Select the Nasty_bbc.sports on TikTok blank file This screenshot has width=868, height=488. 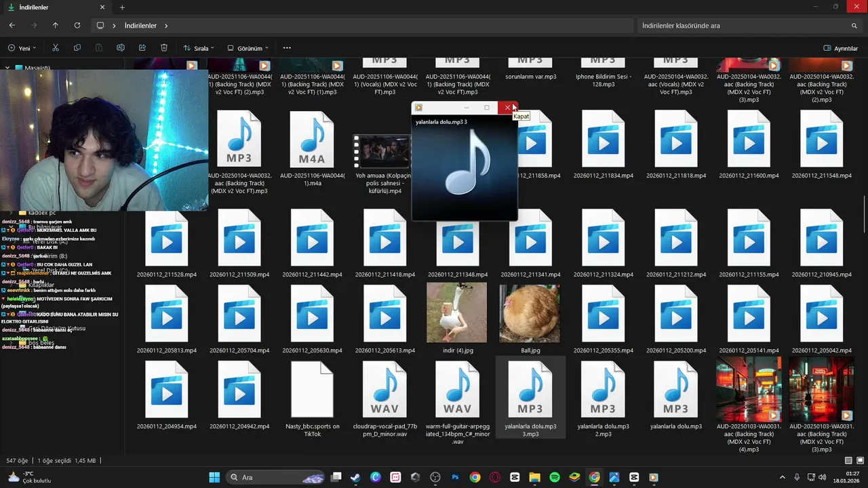[311, 390]
